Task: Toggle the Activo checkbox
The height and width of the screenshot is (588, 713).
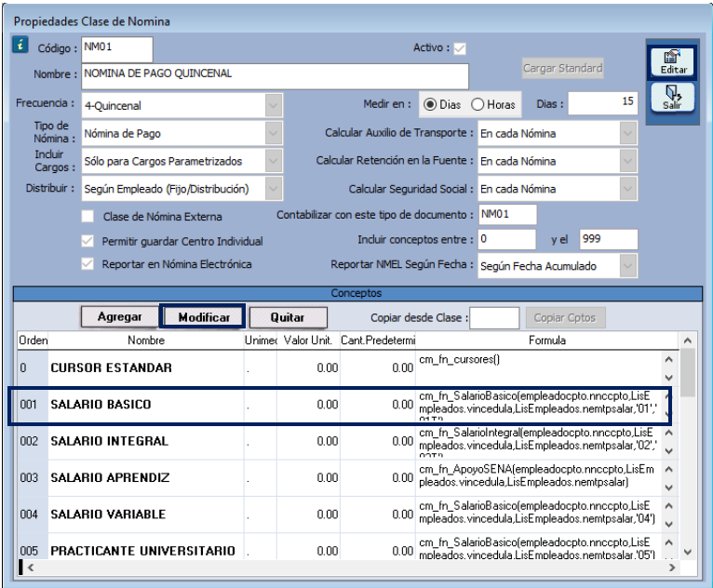Action: click(460, 48)
